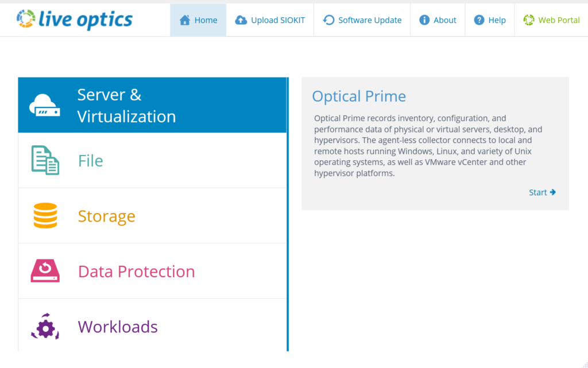
Task: Select the Storage category label
Action: point(106,216)
